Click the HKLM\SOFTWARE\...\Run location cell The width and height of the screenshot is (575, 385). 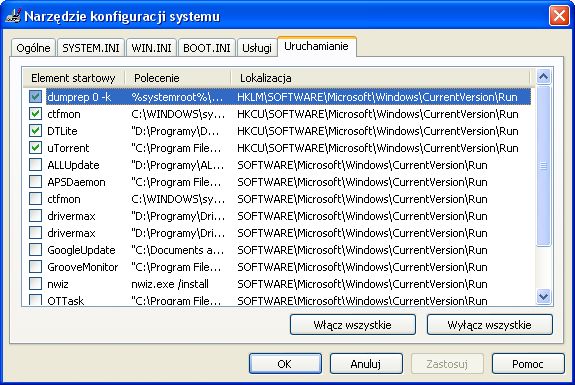(377, 97)
